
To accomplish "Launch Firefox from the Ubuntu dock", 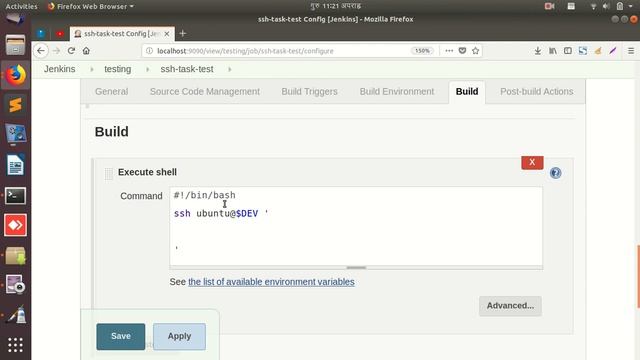I will 16,75.
